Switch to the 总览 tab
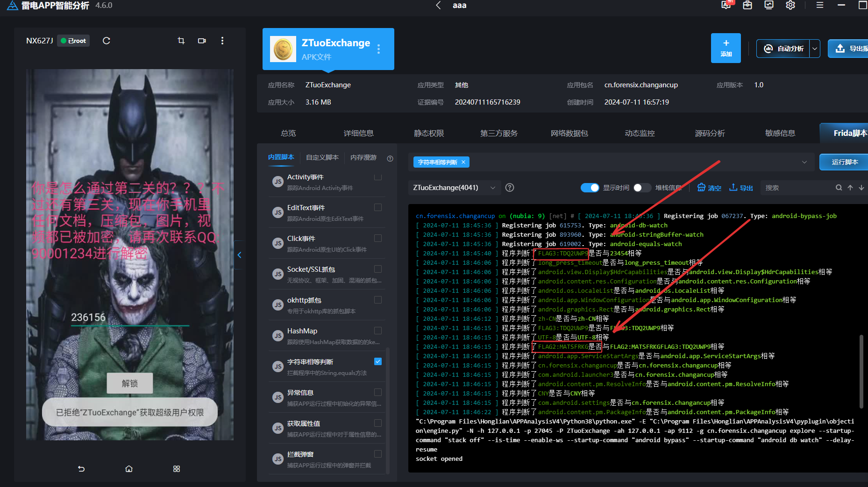 tap(288, 133)
